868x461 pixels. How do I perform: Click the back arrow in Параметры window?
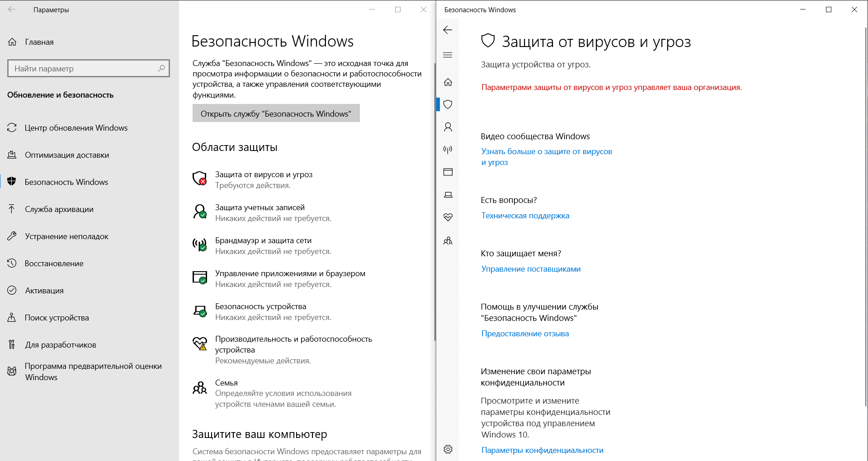(12, 9)
